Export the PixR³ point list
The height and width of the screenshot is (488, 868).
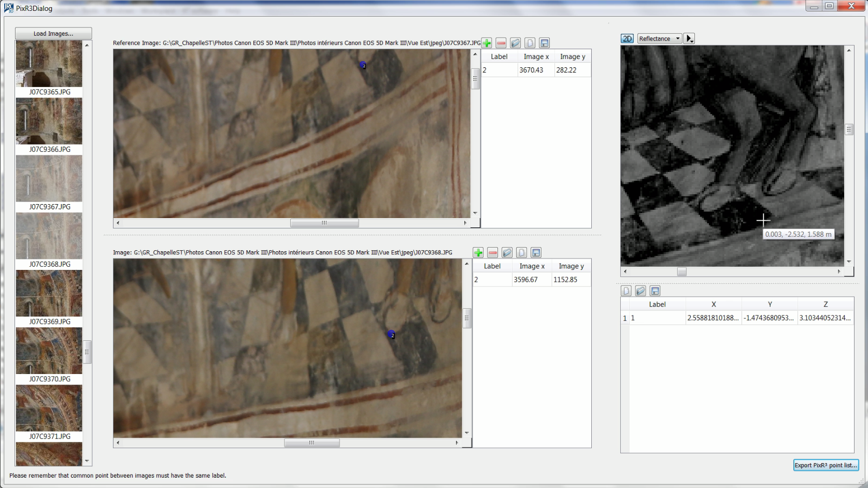coord(826,465)
